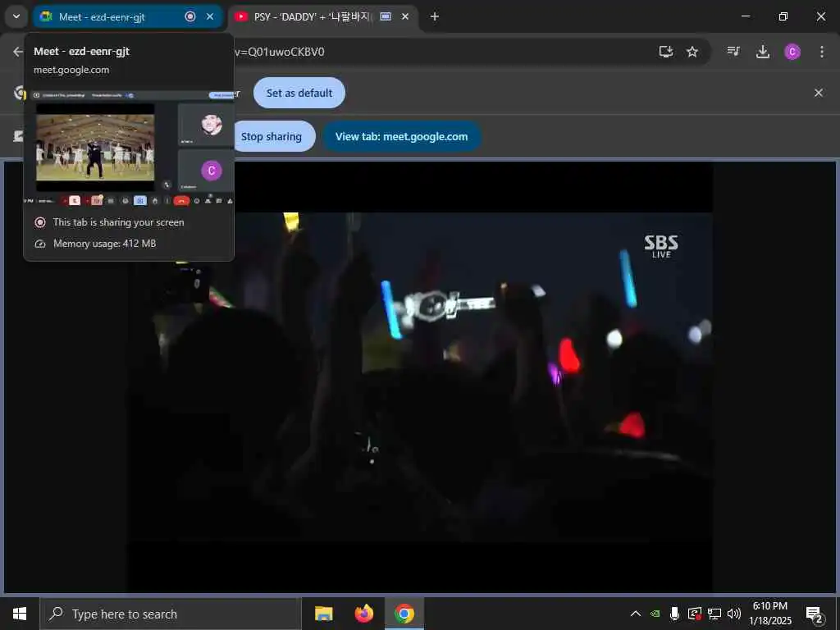Go back with the browser back arrow
Viewport: 840px width, 630px height.
(x=18, y=52)
